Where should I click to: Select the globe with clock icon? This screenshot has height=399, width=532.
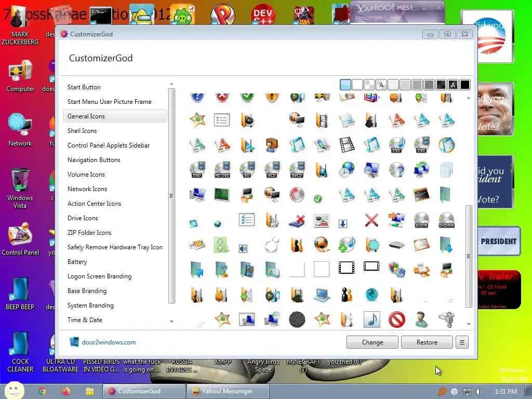coord(347,170)
